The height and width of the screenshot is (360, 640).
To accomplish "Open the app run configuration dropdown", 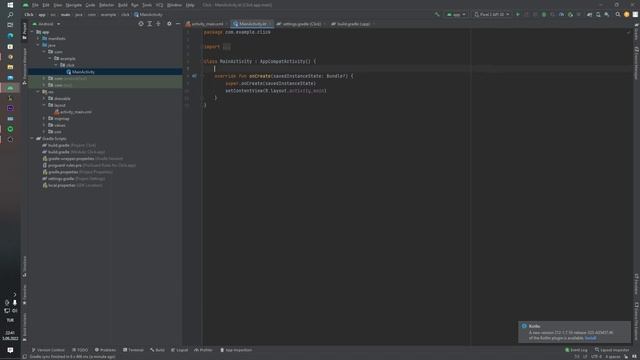I will [456, 15].
